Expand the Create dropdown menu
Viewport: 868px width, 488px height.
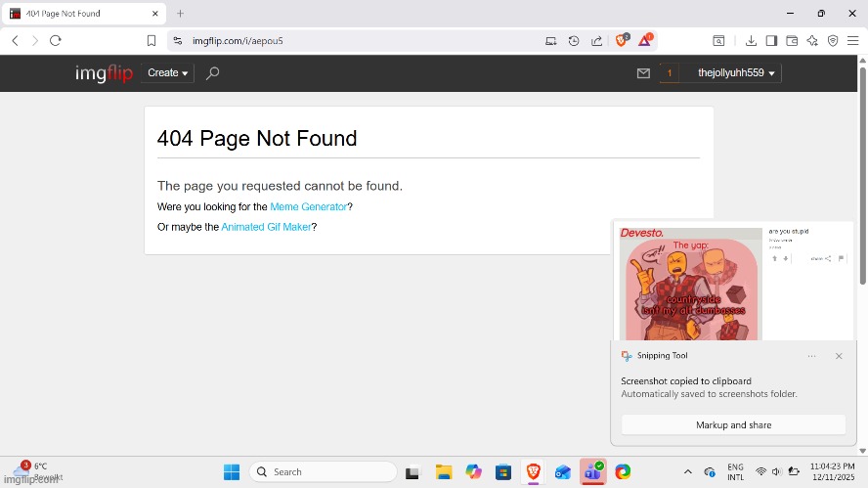click(167, 73)
